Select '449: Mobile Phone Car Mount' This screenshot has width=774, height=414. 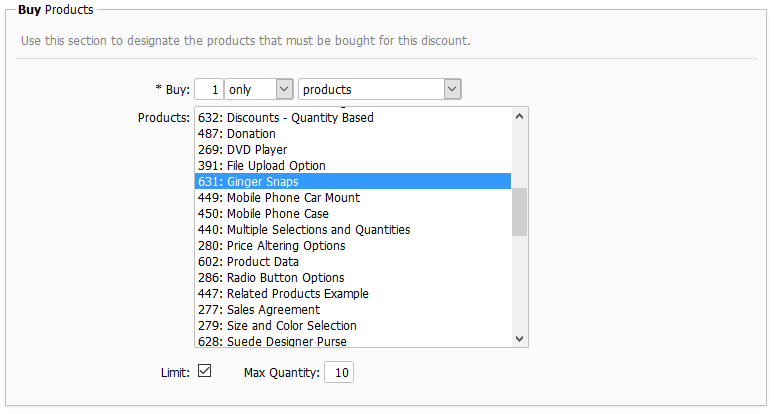[279, 198]
